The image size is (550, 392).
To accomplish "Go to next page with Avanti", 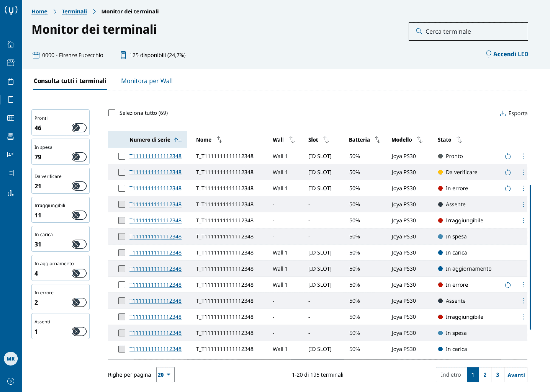I will point(516,375).
